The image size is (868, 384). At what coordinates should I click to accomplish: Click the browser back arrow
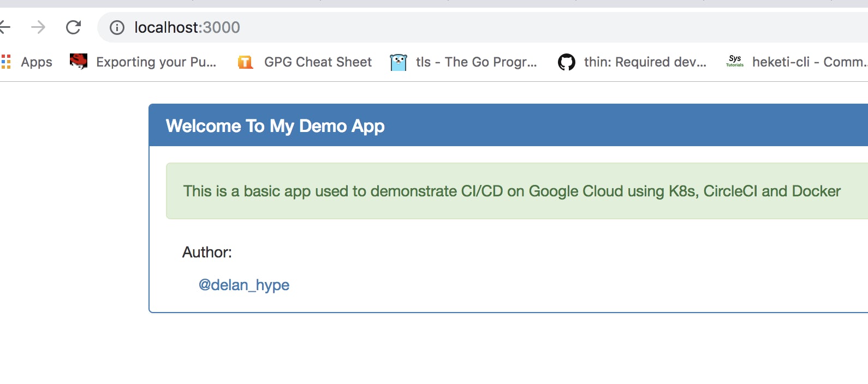click(x=5, y=27)
